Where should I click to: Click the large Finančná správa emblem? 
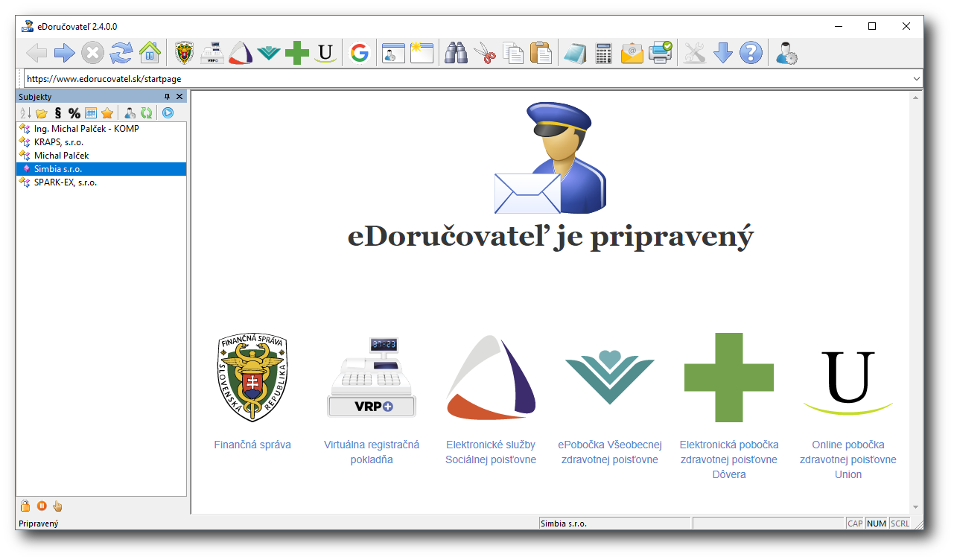point(252,378)
